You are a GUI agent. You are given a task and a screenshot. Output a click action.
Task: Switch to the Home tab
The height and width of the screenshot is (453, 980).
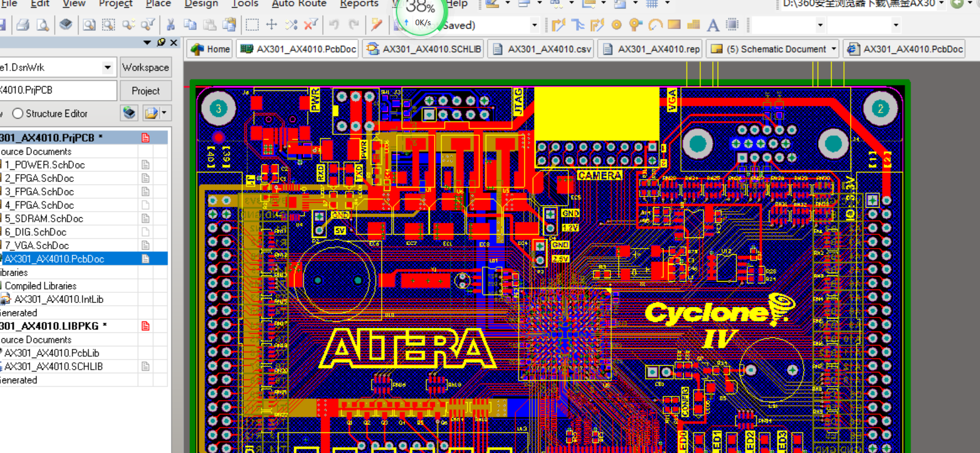click(x=210, y=49)
